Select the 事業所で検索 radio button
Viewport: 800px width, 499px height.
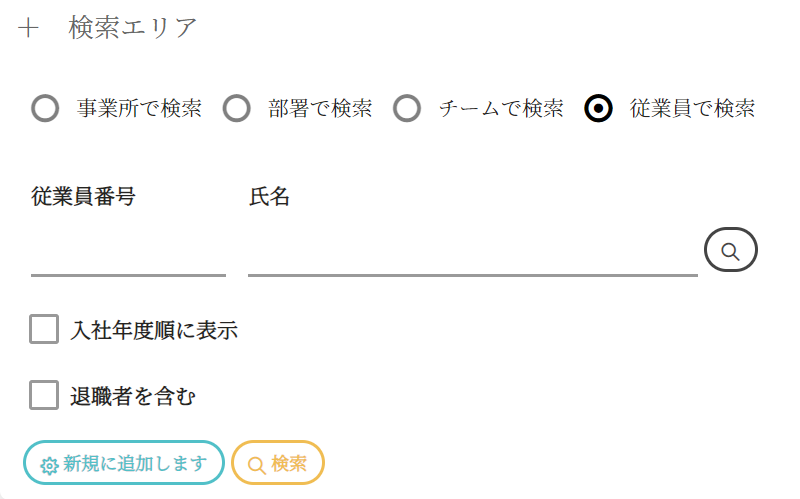[x=45, y=109]
